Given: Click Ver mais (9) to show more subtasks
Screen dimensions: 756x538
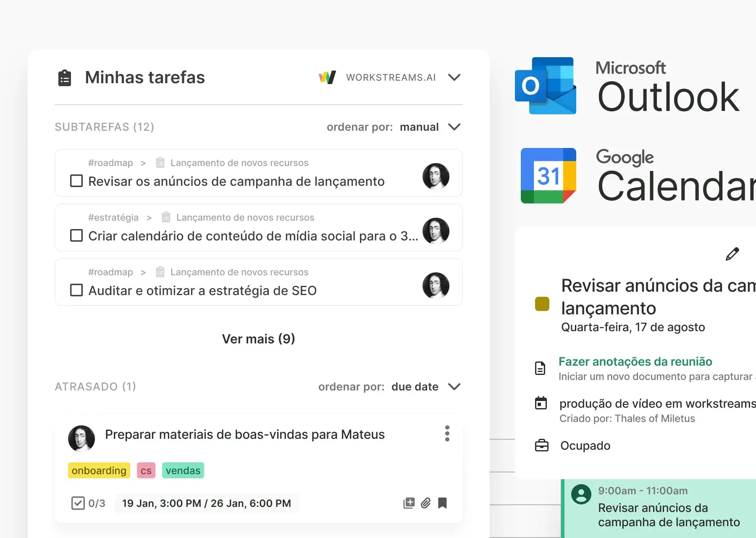Looking at the screenshot, I should [258, 339].
